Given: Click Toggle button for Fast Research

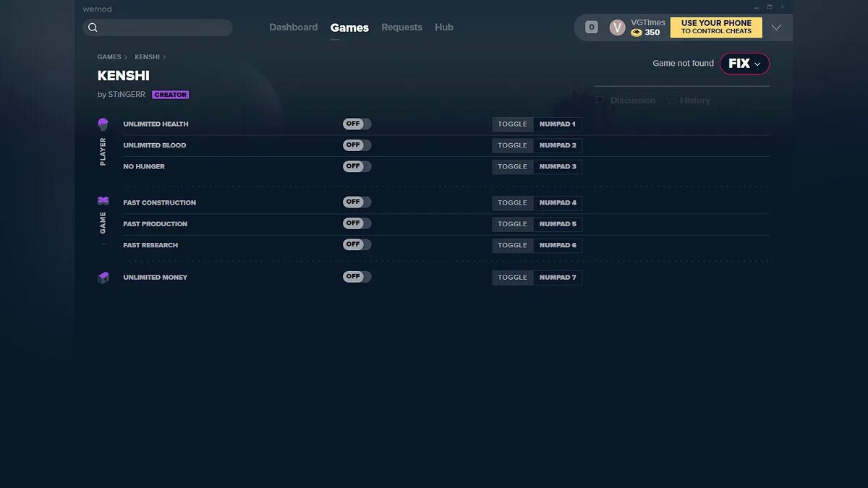Looking at the screenshot, I should point(513,245).
